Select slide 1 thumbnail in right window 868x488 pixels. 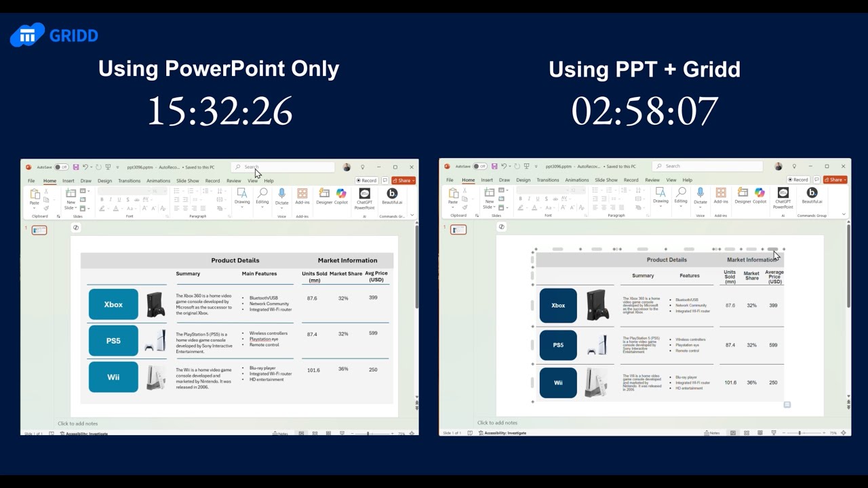pyautogui.click(x=458, y=230)
